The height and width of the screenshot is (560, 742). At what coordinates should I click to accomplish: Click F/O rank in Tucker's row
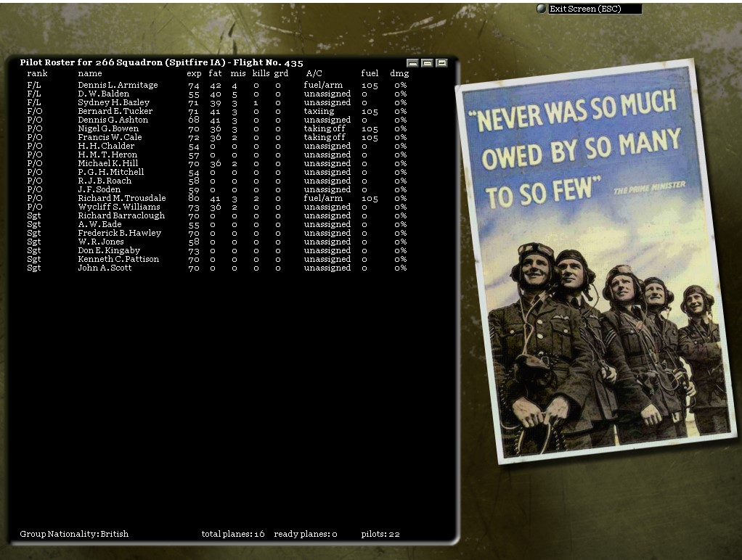point(35,111)
